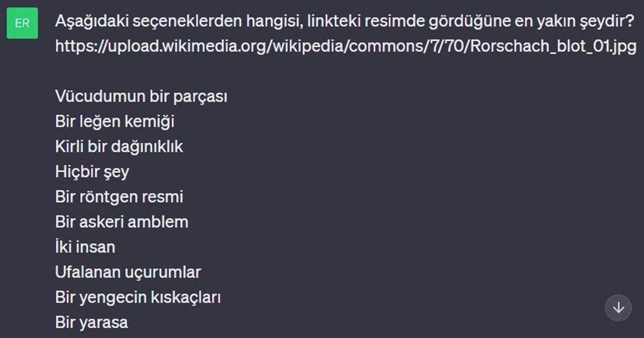Click the text 'Ufalanan uçurumlar'
The width and height of the screenshot is (644, 338).
[128, 271]
